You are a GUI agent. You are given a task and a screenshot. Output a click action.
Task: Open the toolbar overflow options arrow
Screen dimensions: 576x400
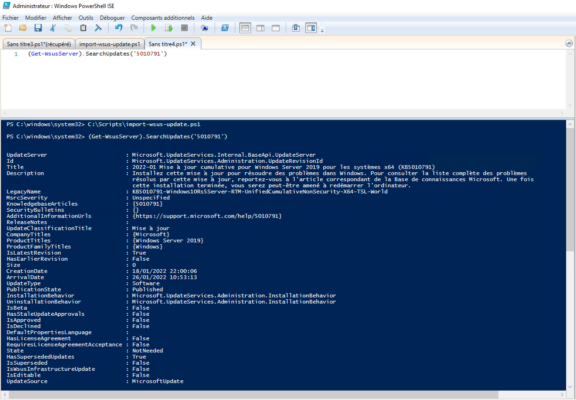322,30
